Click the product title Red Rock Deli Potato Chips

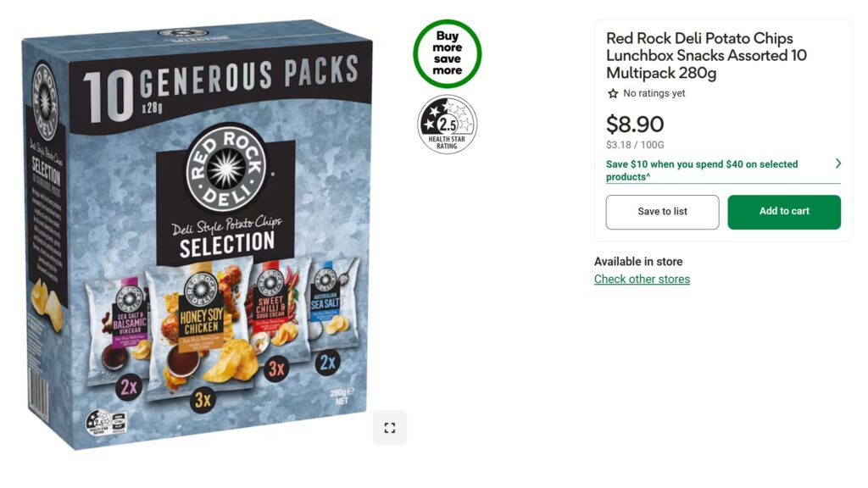pyautogui.click(x=706, y=55)
